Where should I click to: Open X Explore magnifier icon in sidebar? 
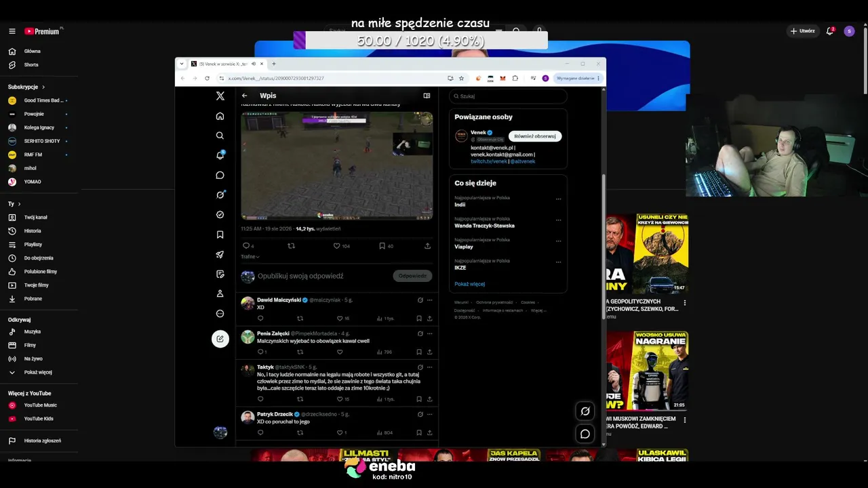[x=220, y=136]
